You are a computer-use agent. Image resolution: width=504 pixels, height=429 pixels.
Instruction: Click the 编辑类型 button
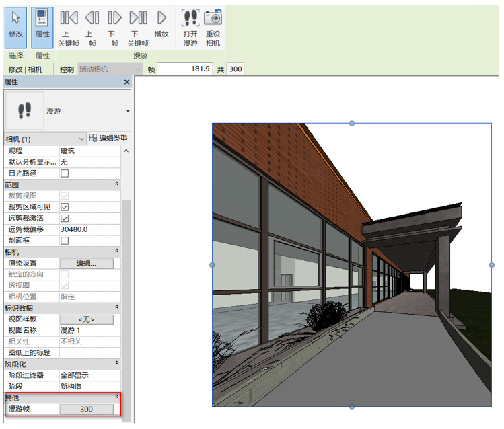click(108, 139)
